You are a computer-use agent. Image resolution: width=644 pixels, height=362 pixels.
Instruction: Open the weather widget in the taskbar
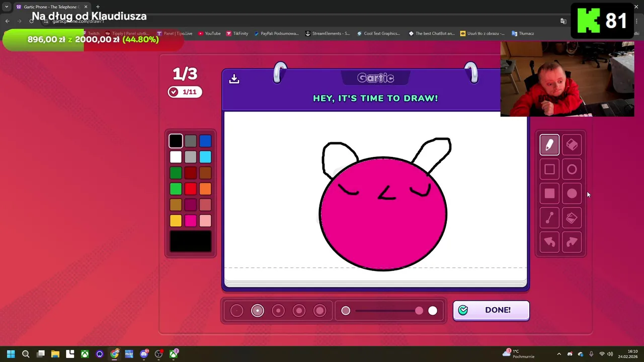(x=519, y=354)
